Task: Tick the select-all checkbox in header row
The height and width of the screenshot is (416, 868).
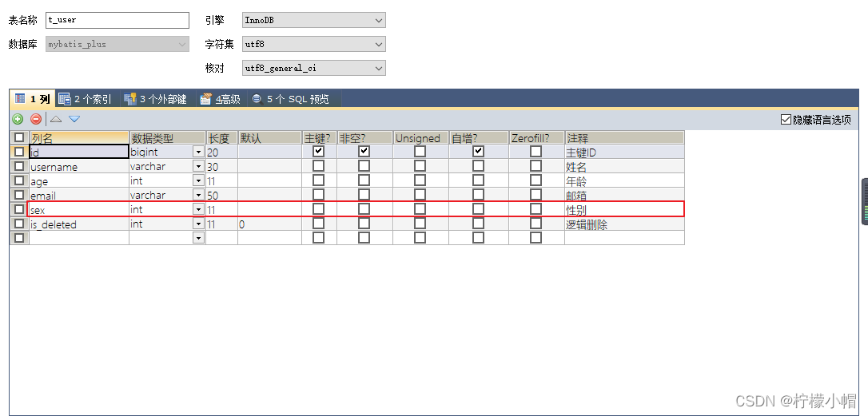Action: point(19,137)
